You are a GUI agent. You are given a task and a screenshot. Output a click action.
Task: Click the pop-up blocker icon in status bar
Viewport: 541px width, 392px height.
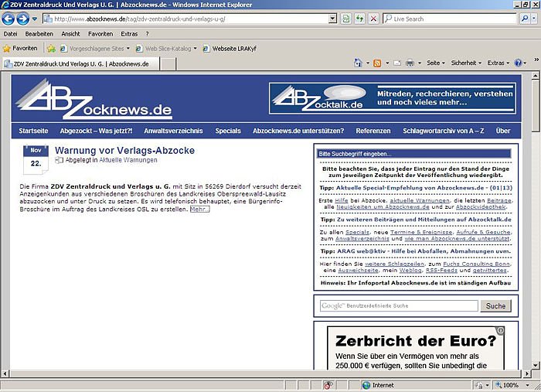(x=328, y=384)
